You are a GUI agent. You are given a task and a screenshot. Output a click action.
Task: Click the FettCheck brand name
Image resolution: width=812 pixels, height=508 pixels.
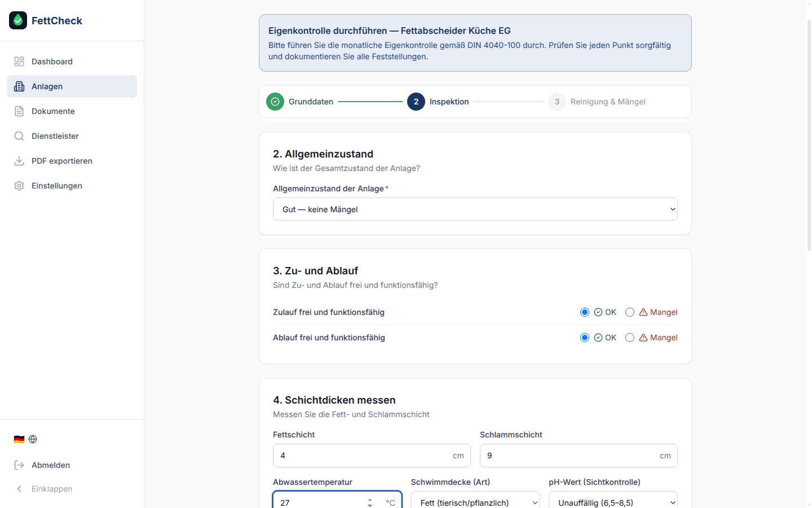point(57,20)
